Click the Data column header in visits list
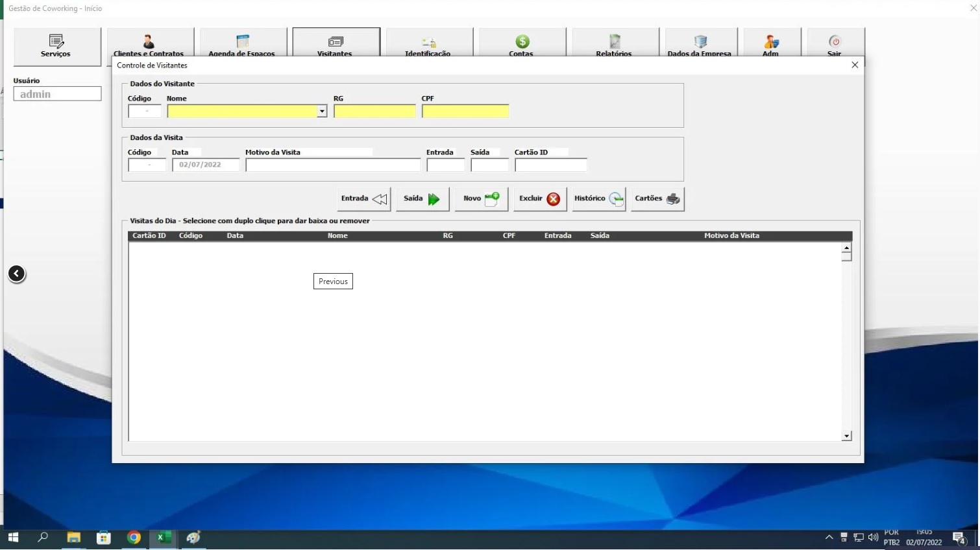This screenshot has width=980, height=550. [235, 235]
